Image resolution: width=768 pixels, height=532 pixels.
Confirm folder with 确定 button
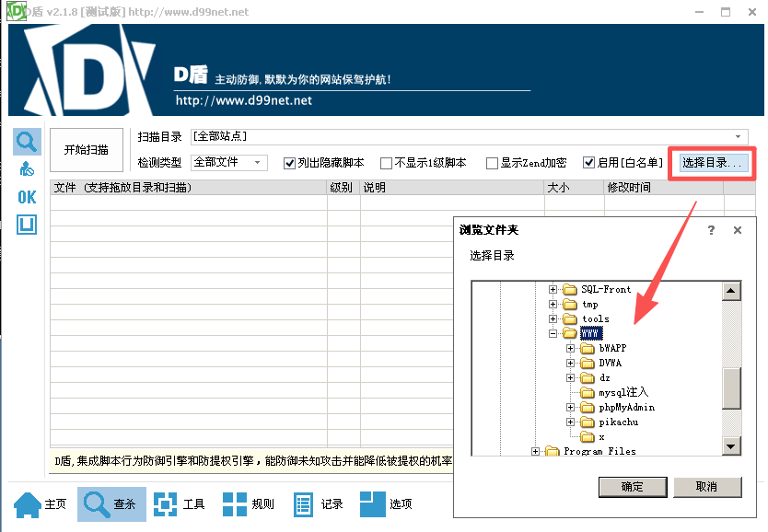point(633,487)
